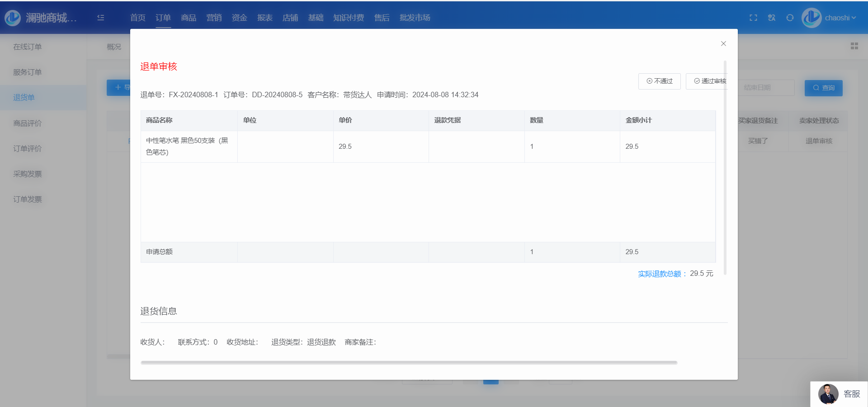Open the chaoshi user dropdown
The width and height of the screenshot is (868, 407).
[840, 18]
